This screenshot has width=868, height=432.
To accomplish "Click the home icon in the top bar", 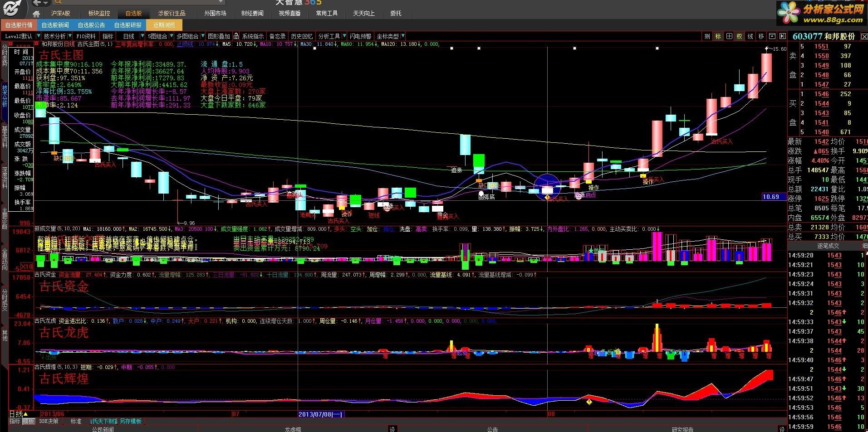I will [x=37, y=14].
